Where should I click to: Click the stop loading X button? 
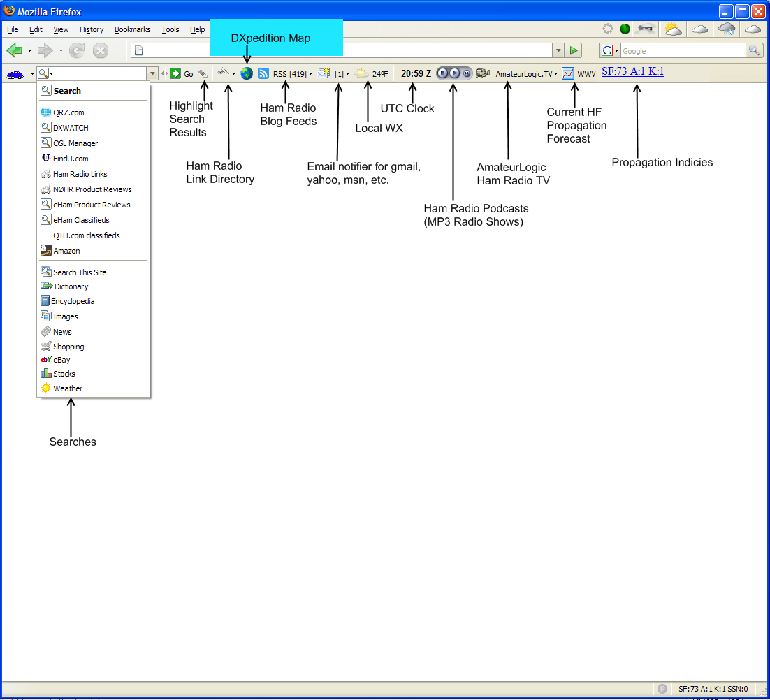(x=101, y=50)
